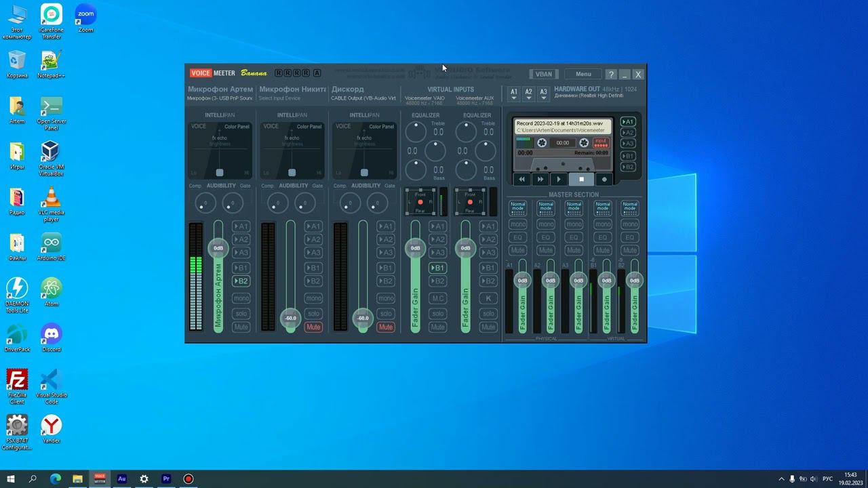Enable solo on Дискорд strip
This screenshot has width=868, height=488.
point(386,314)
